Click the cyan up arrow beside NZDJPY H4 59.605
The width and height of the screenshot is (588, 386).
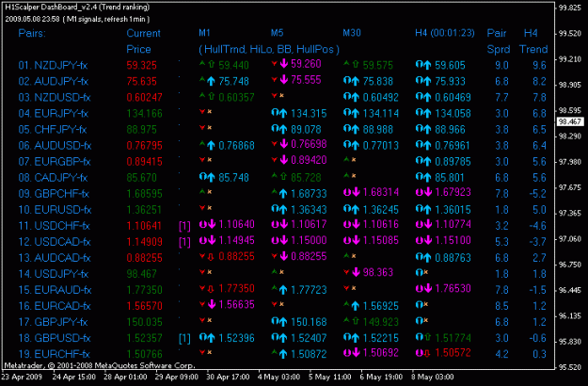point(427,65)
